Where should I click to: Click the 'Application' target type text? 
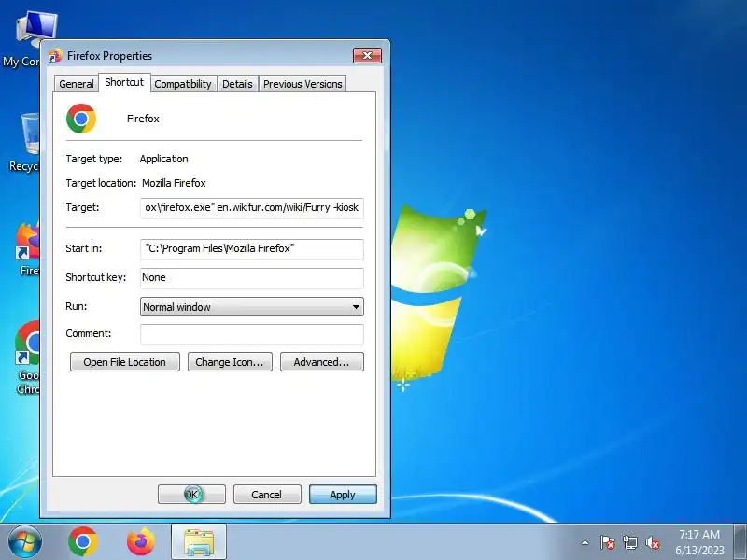pyautogui.click(x=164, y=159)
